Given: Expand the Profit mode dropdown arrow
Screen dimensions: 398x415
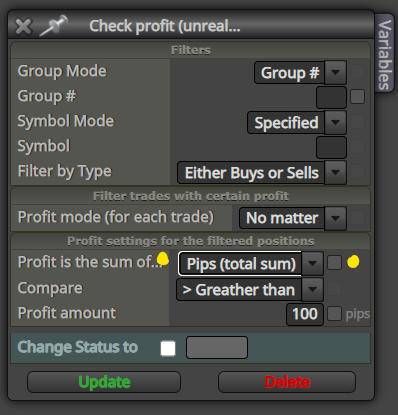Looking at the screenshot, I should 336,218.
